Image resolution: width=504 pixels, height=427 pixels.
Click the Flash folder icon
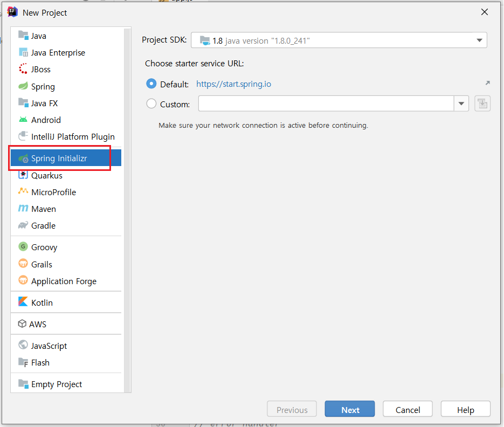[23, 362]
